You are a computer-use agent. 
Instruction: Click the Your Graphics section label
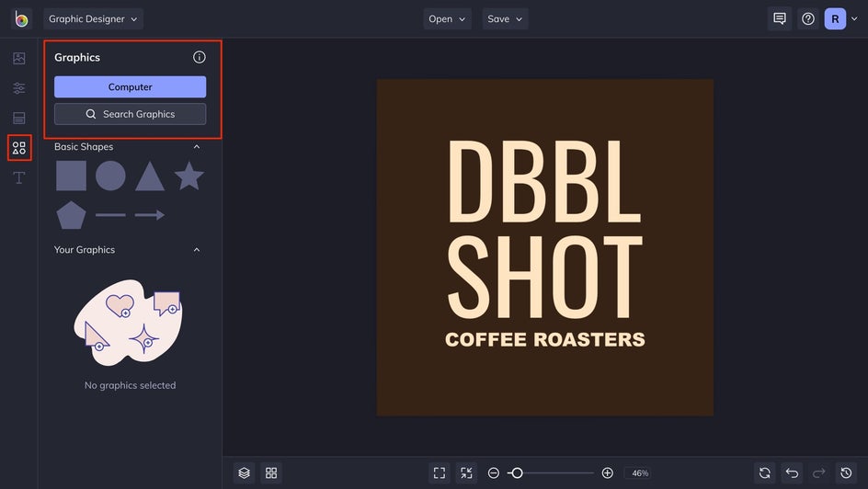[x=85, y=250]
